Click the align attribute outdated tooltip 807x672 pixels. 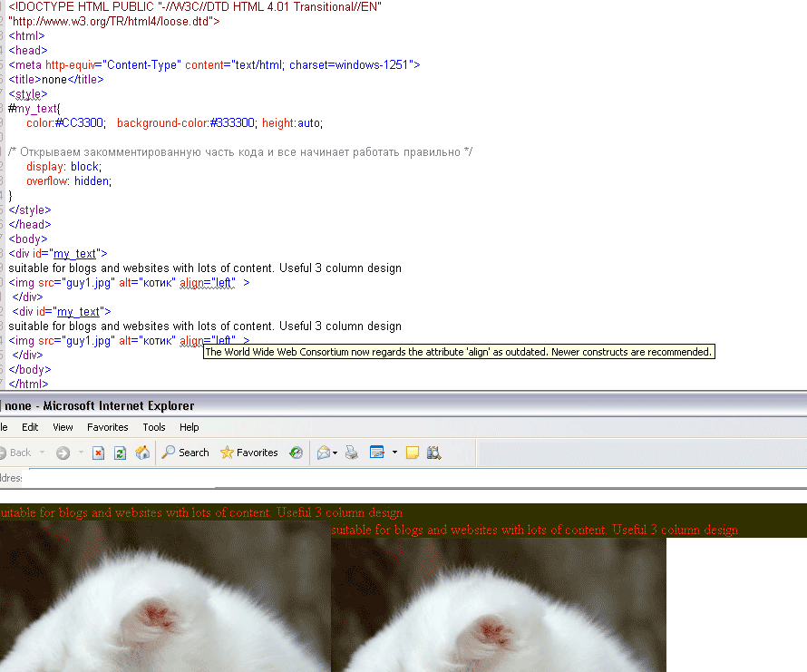459,352
